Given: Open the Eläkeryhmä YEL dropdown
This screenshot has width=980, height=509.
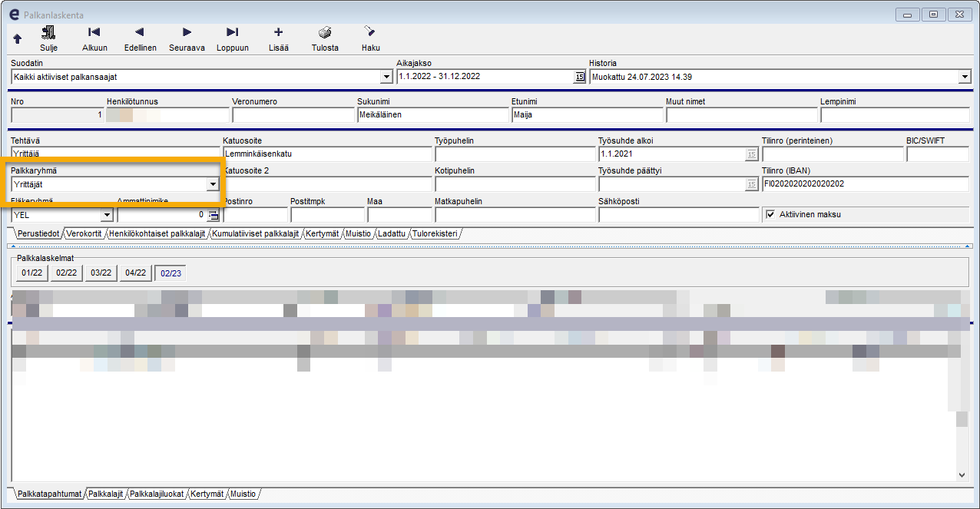Looking at the screenshot, I should (x=107, y=215).
